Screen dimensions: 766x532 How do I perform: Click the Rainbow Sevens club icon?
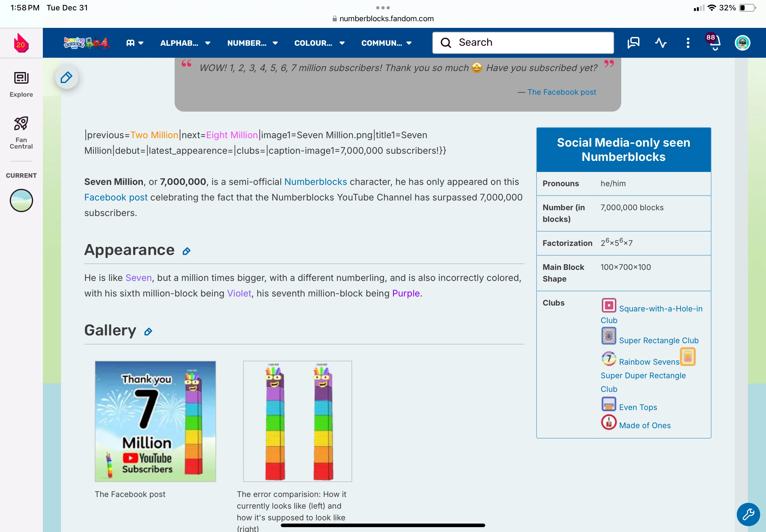(x=609, y=358)
